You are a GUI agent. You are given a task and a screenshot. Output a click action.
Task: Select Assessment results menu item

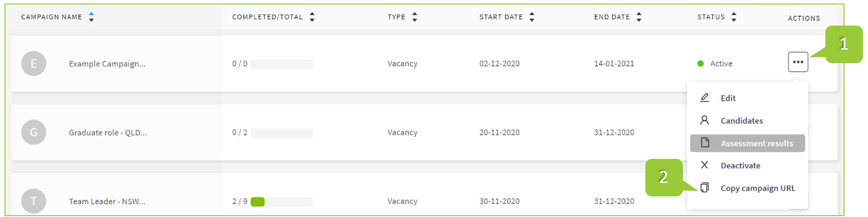[757, 143]
